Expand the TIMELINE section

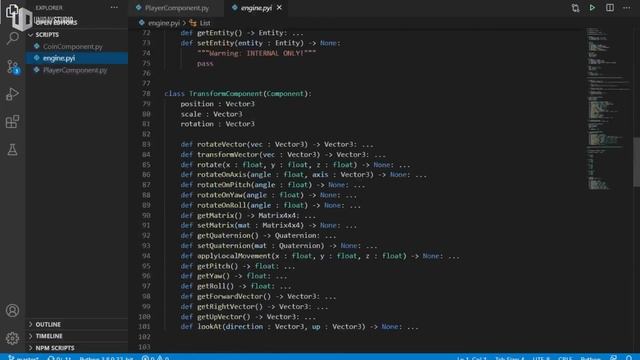click(x=49, y=336)
